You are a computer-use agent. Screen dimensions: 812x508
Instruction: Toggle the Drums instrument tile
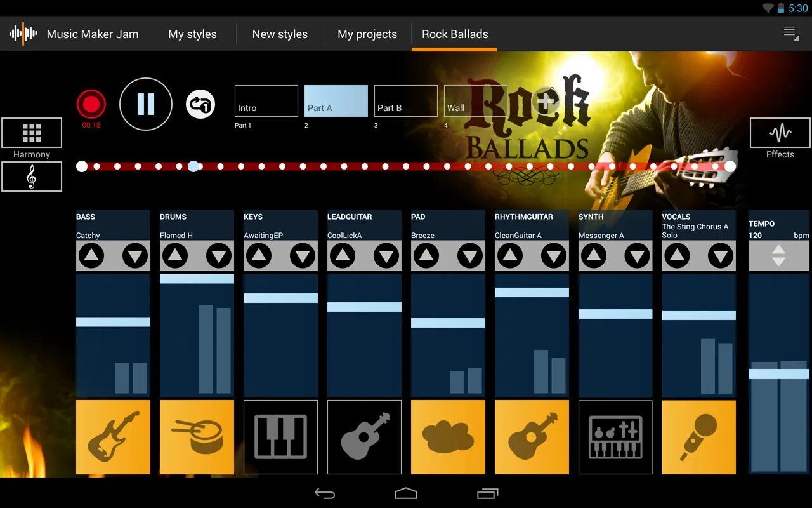tap(197, 437)
